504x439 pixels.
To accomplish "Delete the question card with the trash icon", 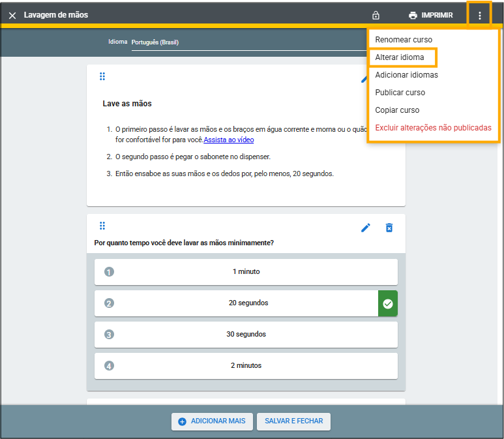I will click(x=389, y=228).
